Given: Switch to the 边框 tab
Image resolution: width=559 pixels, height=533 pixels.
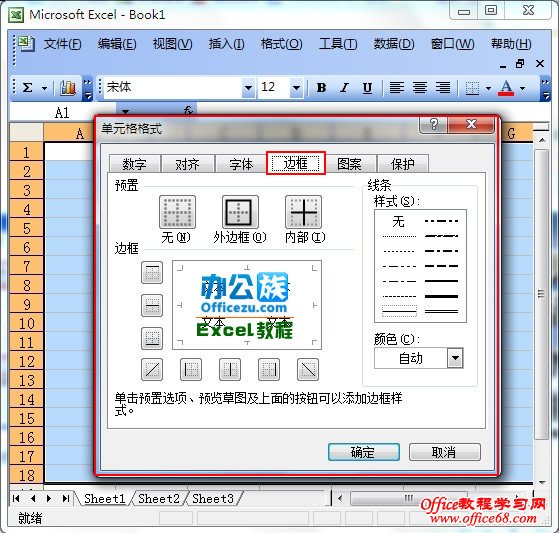Looking at the screenshot, I should click(296, 163).
